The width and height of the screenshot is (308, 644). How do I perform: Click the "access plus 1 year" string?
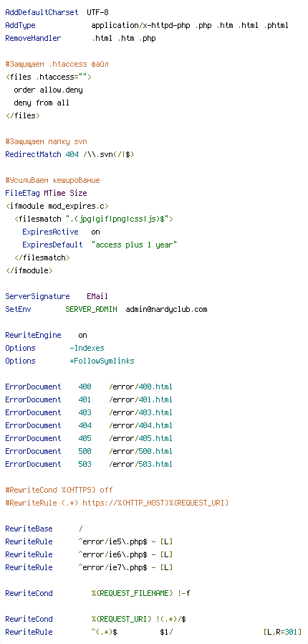(134, 245)
